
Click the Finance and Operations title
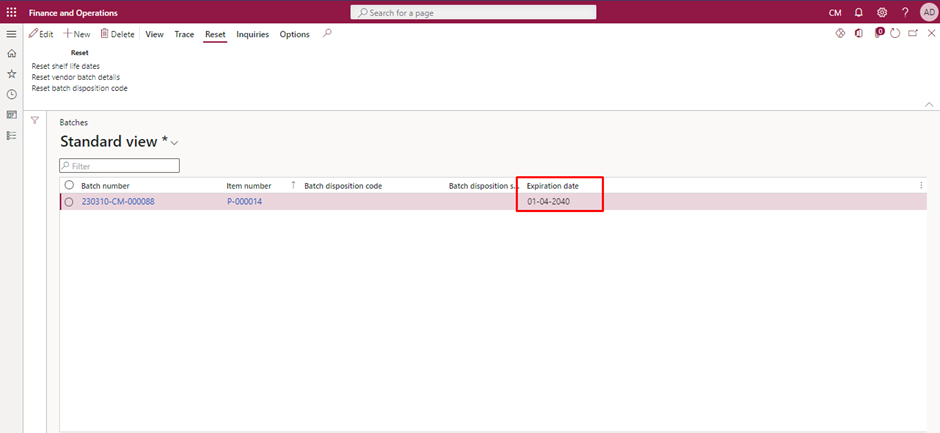(73, 13)
